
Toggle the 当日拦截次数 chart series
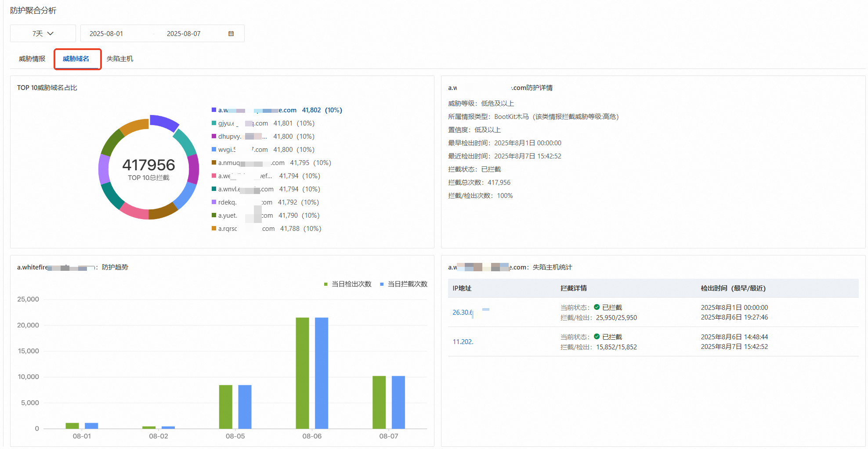(404, 284)
